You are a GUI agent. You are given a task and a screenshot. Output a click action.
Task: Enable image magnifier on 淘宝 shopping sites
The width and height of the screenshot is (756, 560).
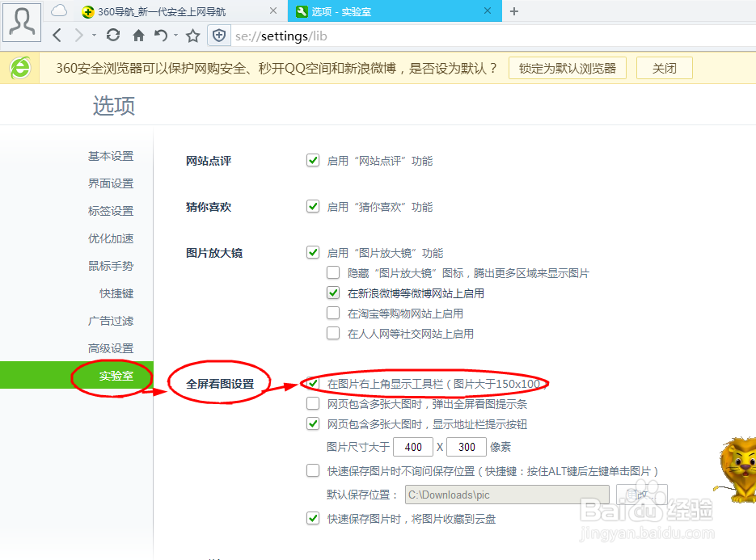pyautogui.click(x=333, y=314)
